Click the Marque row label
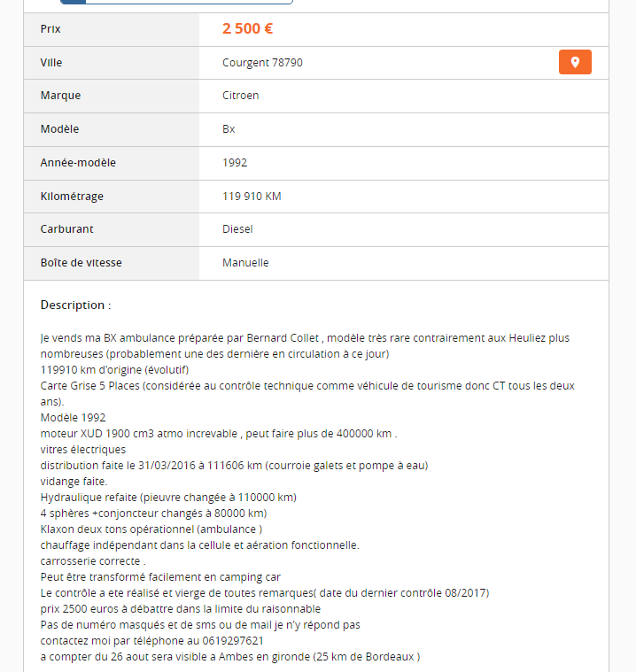The height and width of the screenshot is (672, 636). coord(60,96)
